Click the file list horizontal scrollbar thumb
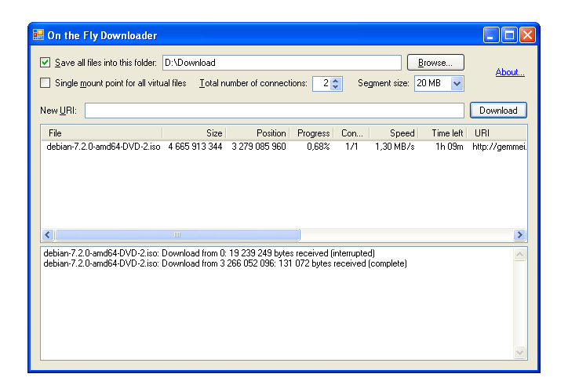Viewport: 568px width, 392px height. point(177,235)
